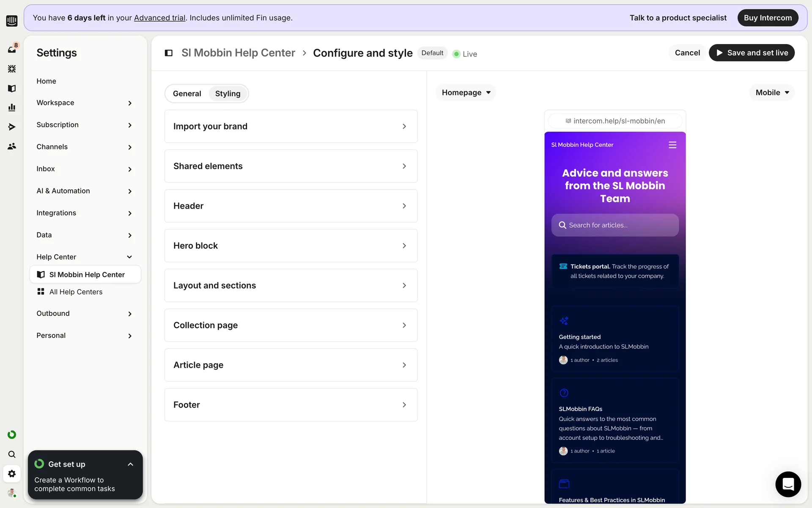
Task: Expand the Hero block styling section
Action: click(291, 246)
